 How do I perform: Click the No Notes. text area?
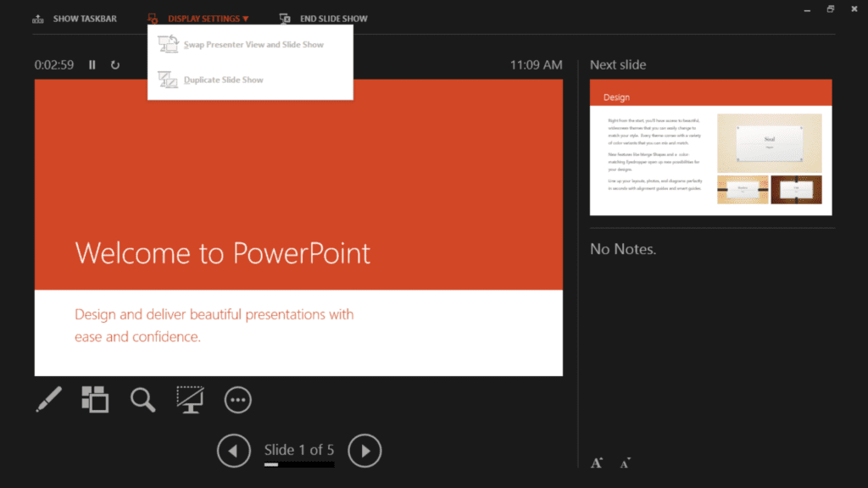pos(623,249)
